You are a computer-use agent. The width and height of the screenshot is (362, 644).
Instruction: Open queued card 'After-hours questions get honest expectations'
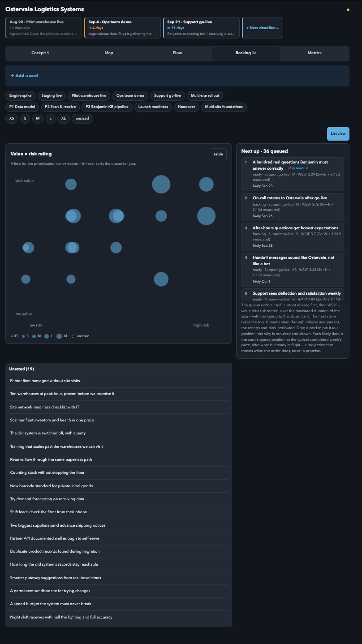pos(293,236)
